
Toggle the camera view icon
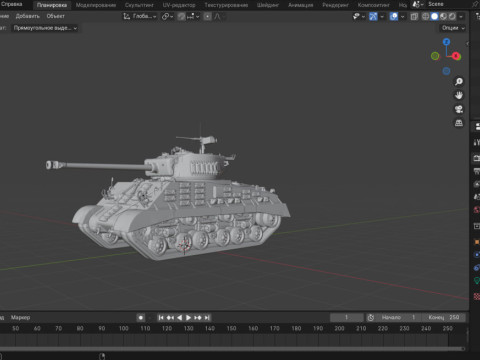point(459,109)
